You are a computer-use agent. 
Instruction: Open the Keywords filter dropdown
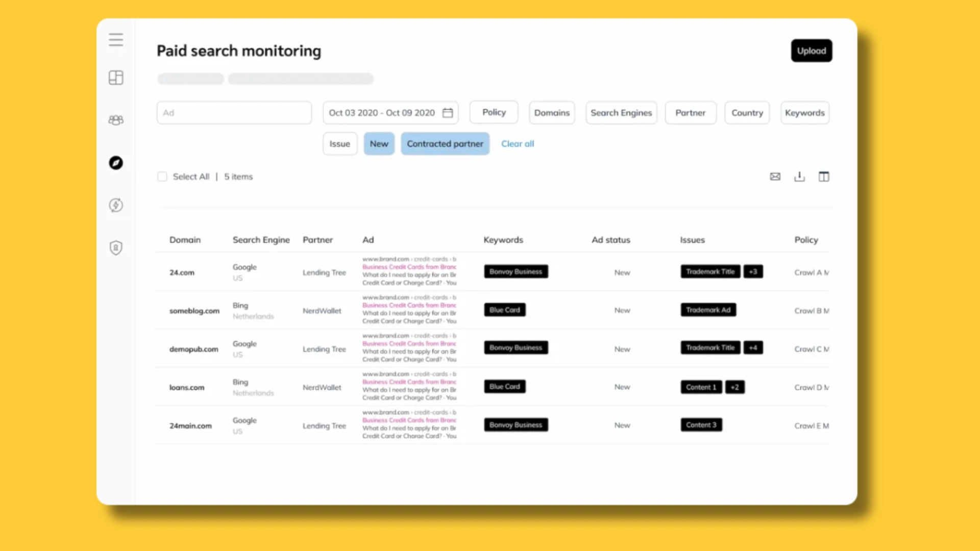[x=804, y=113]
